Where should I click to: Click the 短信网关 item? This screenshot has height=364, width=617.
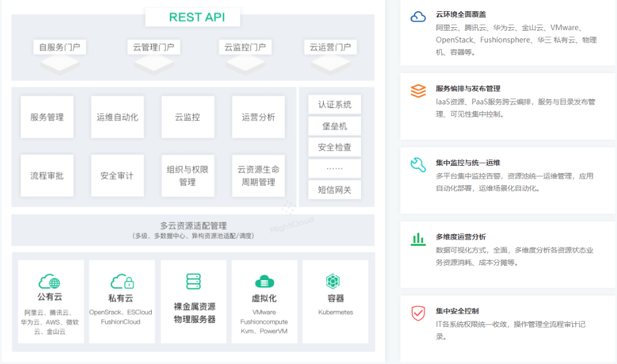point(334,190)
